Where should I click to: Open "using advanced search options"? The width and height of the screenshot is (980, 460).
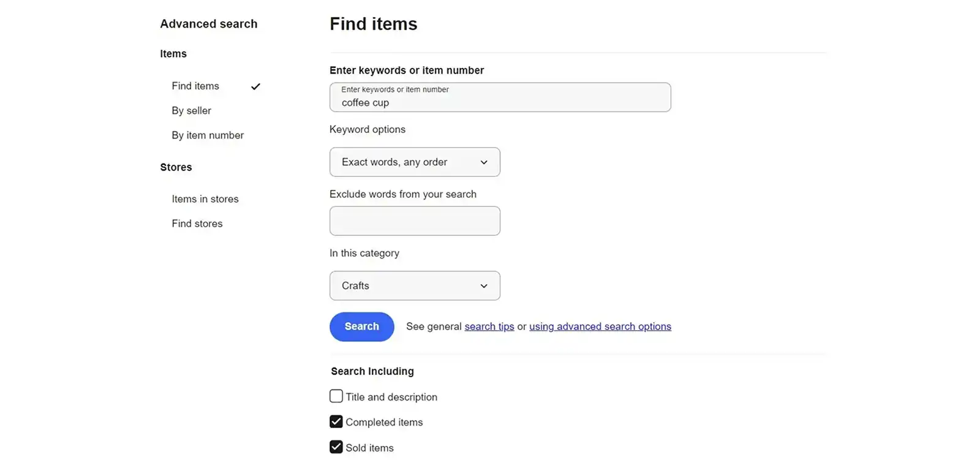pos(600,326)
